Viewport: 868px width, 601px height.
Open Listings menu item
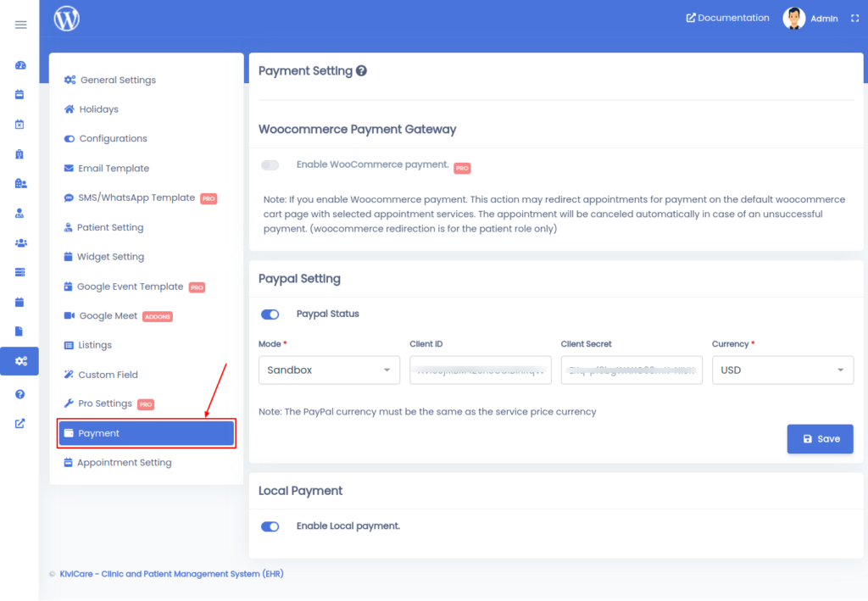click(87, 345)
